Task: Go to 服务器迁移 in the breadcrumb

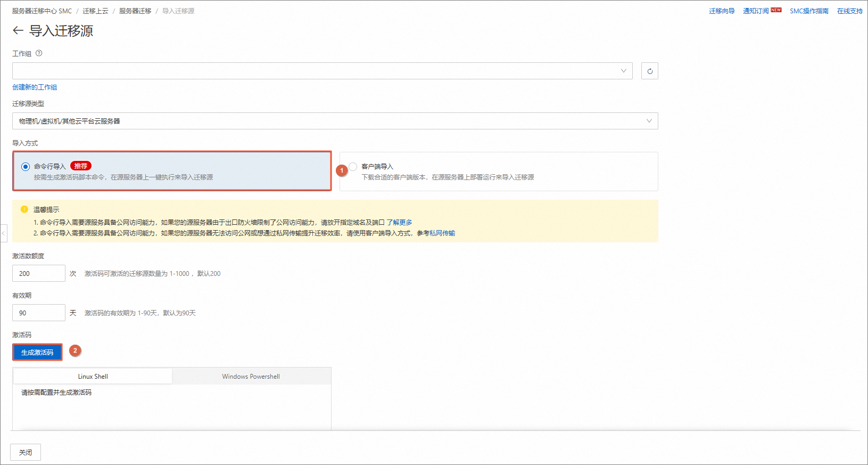Action: 135,11
